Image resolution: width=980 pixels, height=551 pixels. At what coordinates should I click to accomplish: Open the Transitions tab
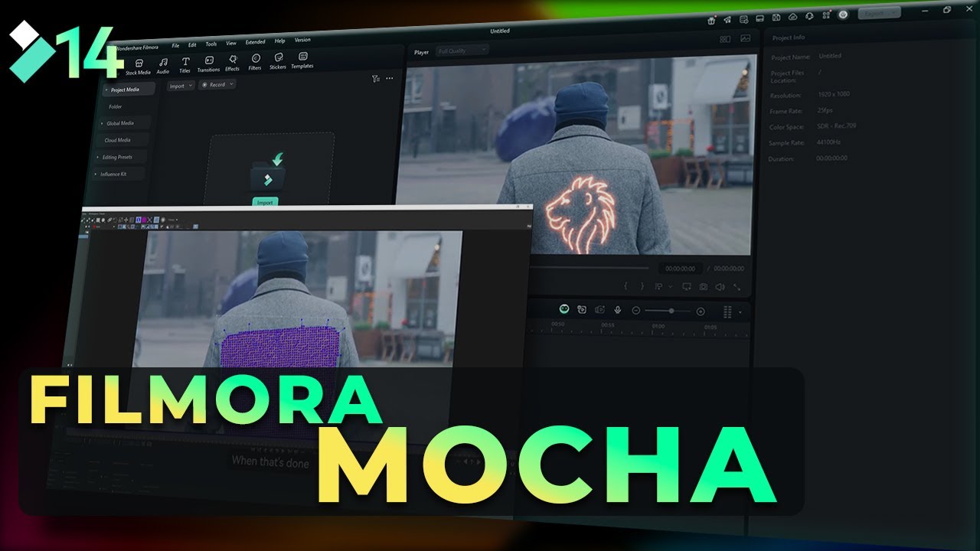coord(208,64)
